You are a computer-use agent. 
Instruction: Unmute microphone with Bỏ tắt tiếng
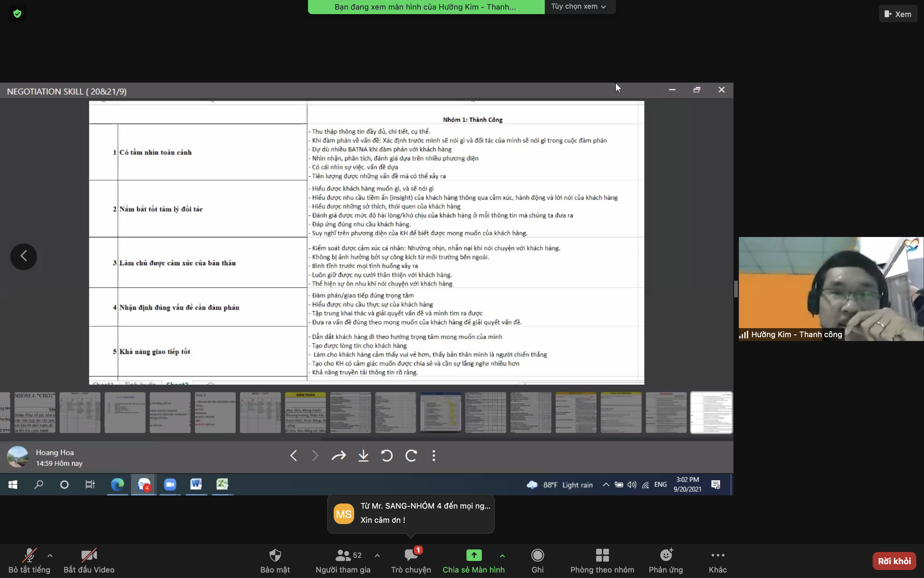click(30, 560)
